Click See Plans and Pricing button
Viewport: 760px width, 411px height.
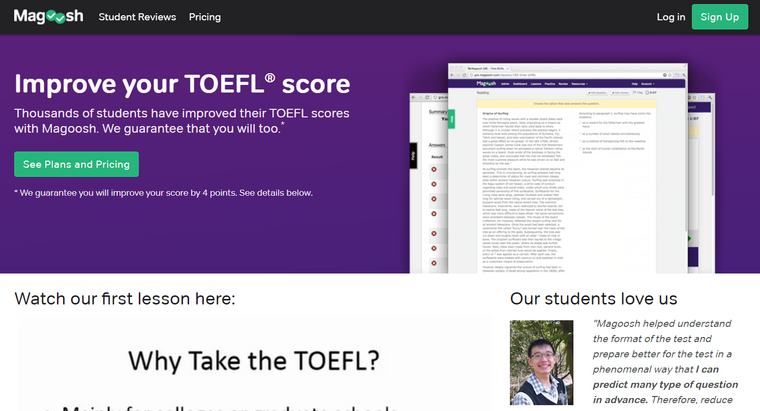pos(76,164)
